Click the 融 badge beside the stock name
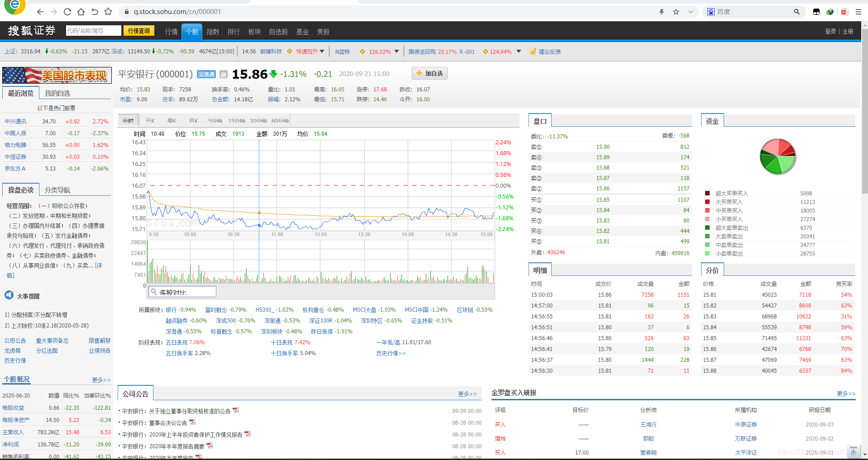 (223, 74)
